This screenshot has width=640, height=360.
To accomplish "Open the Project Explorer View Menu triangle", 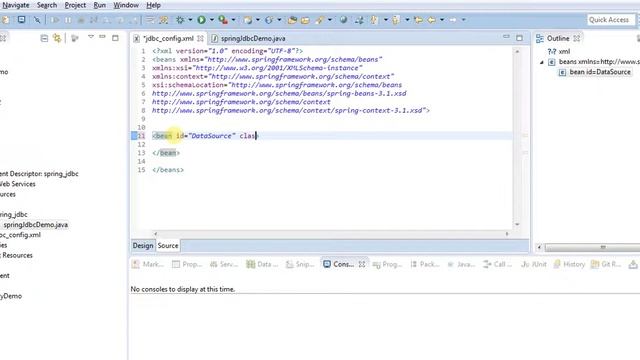I will click(91, 37).
